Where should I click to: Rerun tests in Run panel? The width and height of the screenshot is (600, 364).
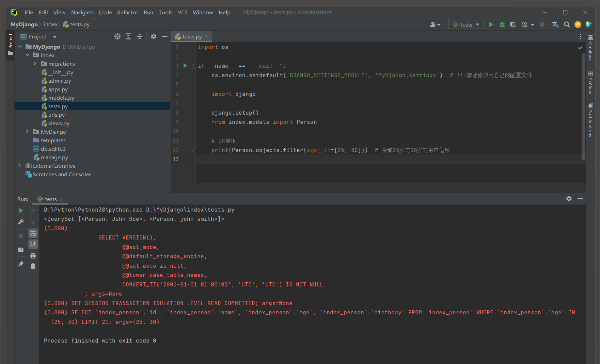tap(21, 211)
